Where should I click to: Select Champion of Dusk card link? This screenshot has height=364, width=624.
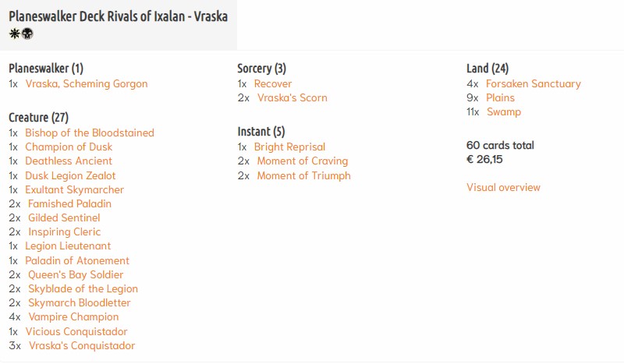coord(69,147)
